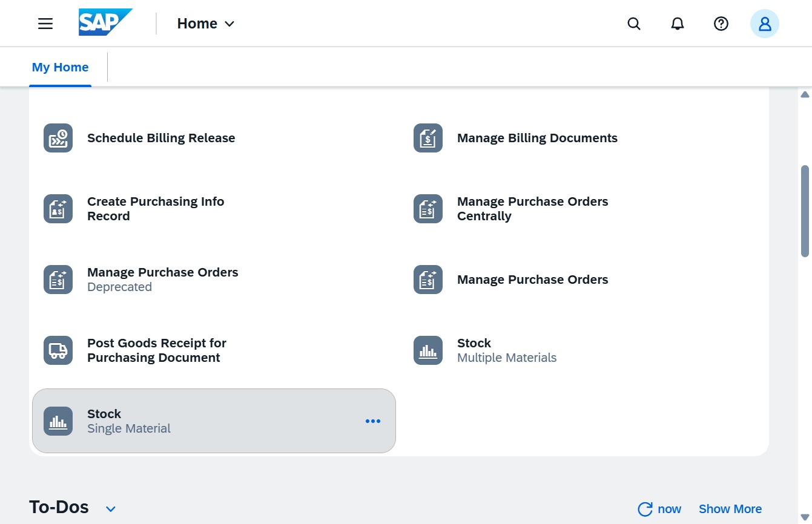Viewport: 812px width, 524px height.
Task: Select Stock Multiple Materials text
Action: coord(507,350)
